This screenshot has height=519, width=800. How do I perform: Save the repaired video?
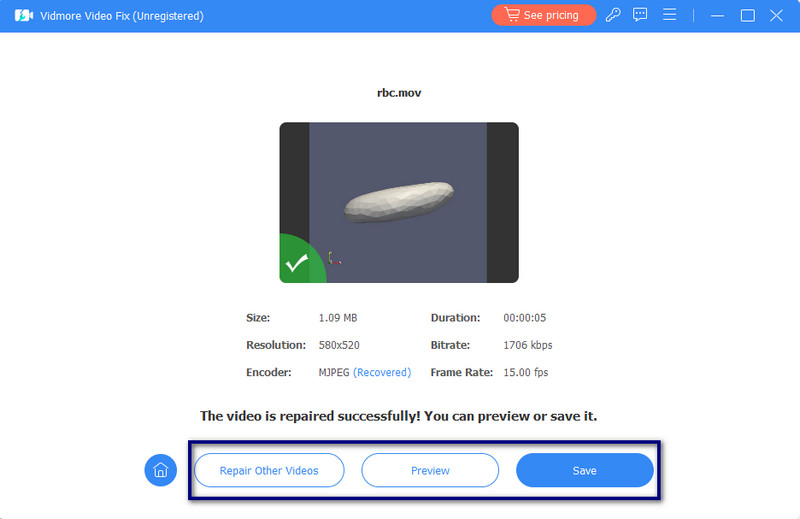584,470
